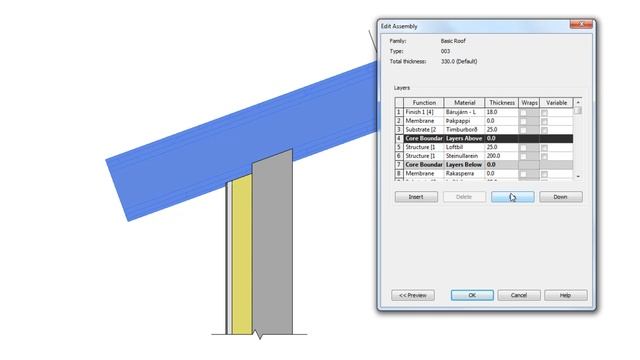Click the Wraps column header

pyautogui.click(x=529, y=102)
